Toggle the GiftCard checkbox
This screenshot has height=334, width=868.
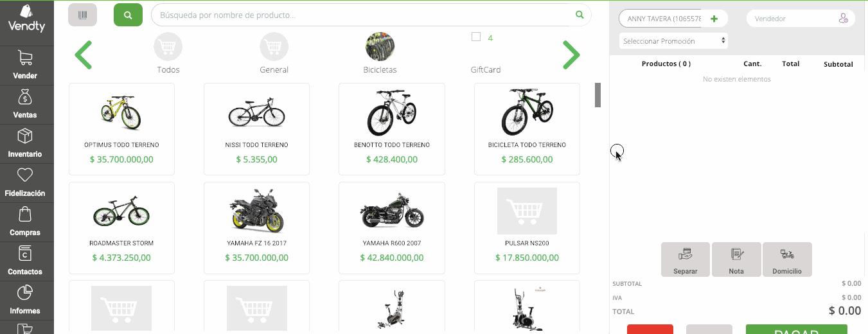pos(476,37)
